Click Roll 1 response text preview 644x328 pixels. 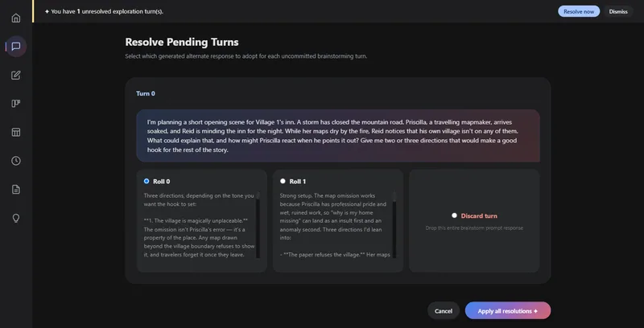pyautogui.click(x=335, y=225)
